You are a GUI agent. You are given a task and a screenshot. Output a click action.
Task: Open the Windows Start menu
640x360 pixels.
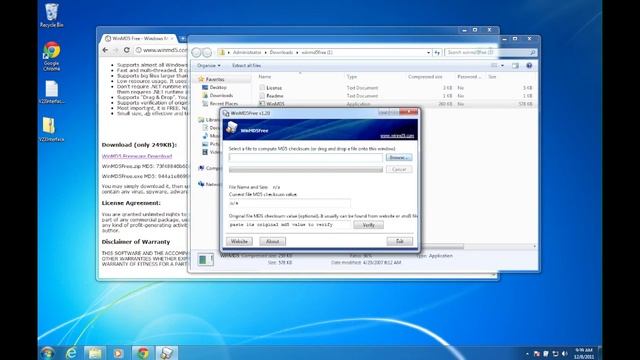[48, 353]
